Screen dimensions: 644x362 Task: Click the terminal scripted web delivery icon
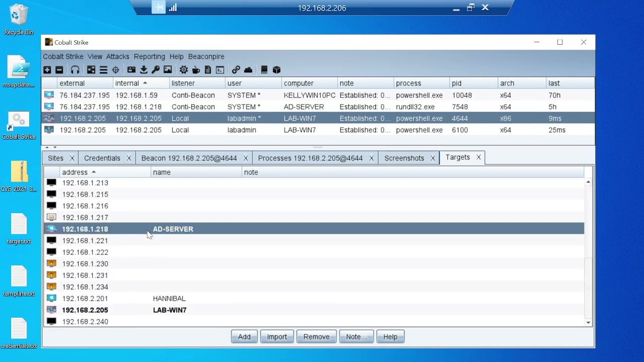[220, 70]
